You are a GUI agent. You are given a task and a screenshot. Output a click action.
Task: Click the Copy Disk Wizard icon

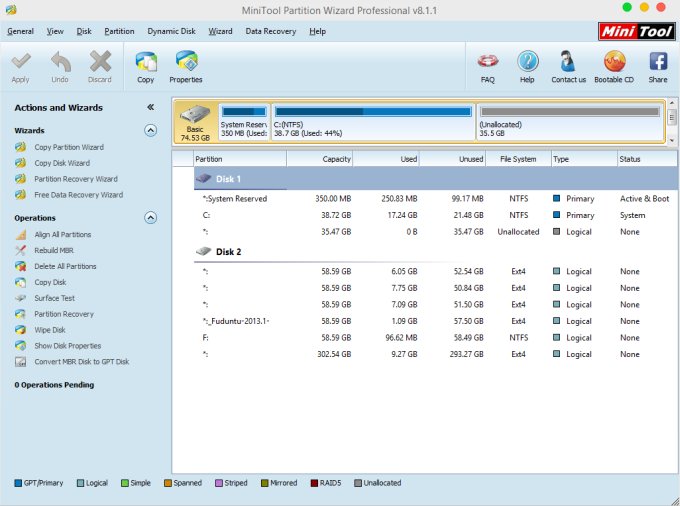click(20, 163)
